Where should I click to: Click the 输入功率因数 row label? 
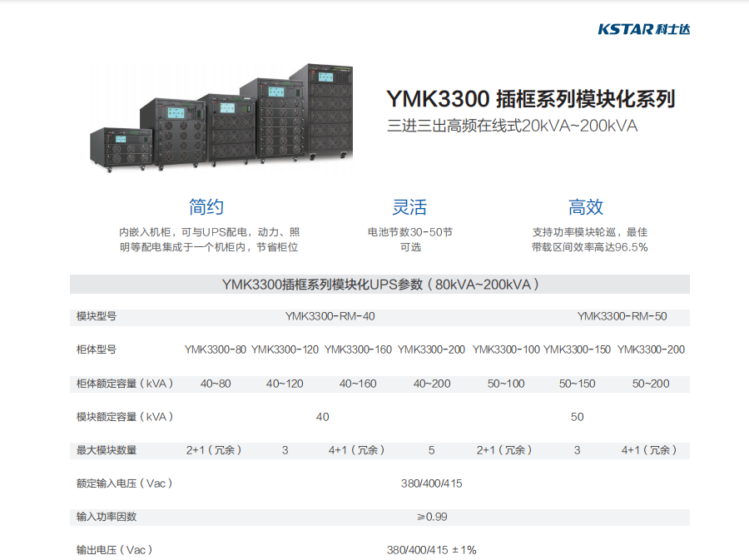point(107,517)
